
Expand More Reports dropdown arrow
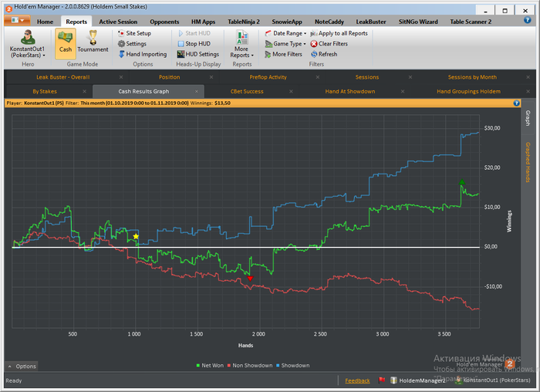tap(252, 56)
